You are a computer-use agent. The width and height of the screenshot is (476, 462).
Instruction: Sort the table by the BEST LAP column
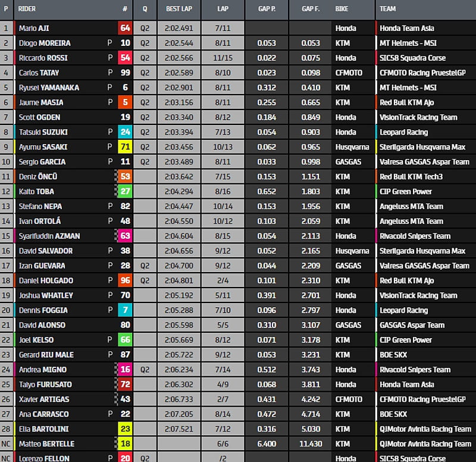coord(178,10)
